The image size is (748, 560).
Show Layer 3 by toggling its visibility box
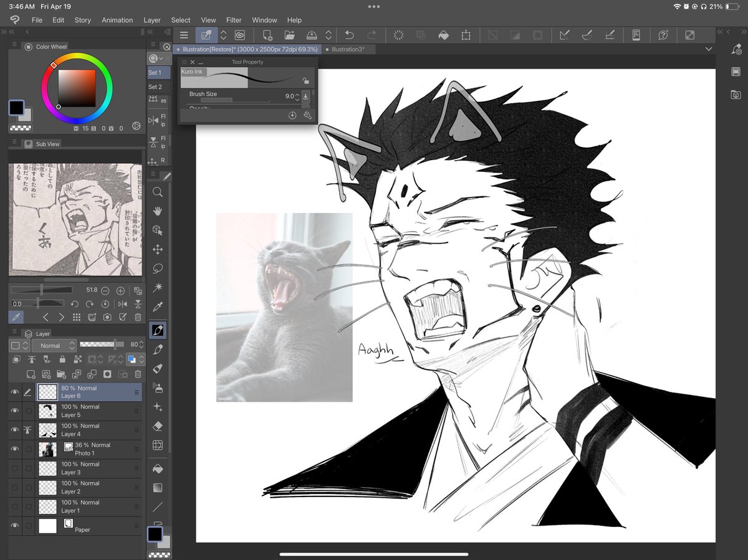click(15, 468)
